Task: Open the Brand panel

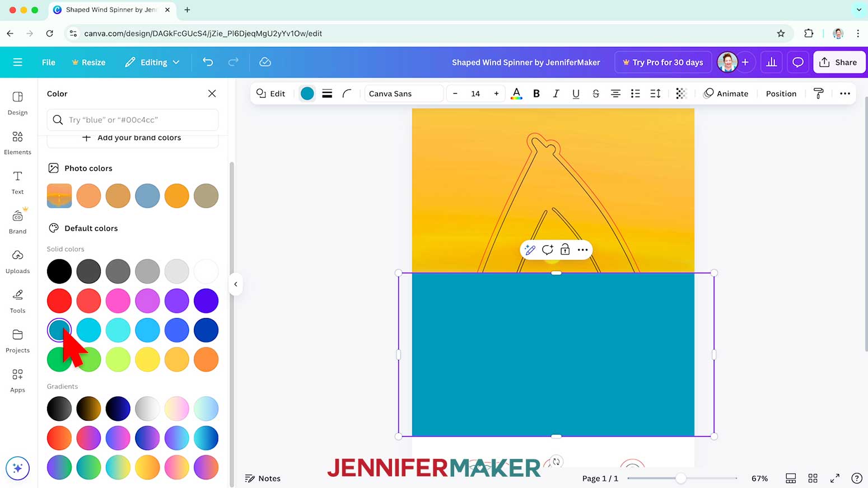Action: 17,223
